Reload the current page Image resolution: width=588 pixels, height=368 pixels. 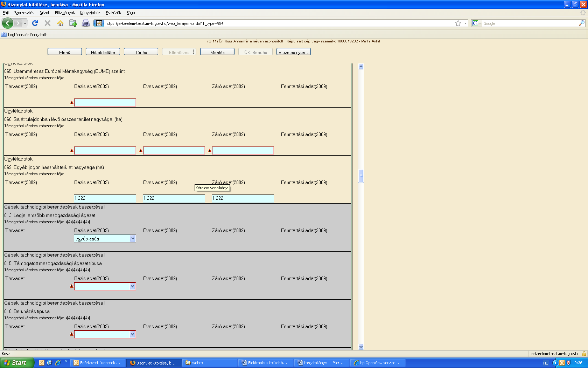coord(35,23)
